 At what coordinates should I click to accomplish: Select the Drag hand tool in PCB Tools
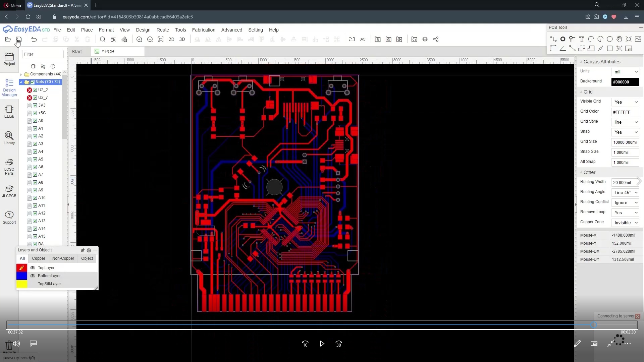click(620, 39)
